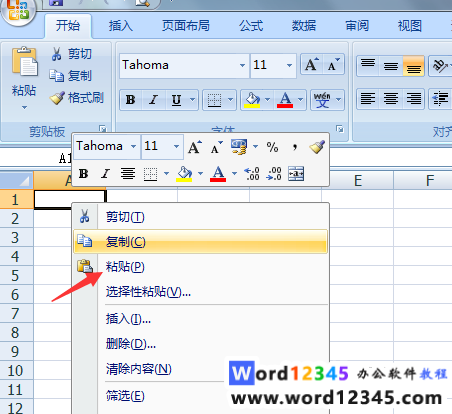Choose 清除内容(N) from the context menu
The height and width of the screenshot is (414, 452).
201,369
